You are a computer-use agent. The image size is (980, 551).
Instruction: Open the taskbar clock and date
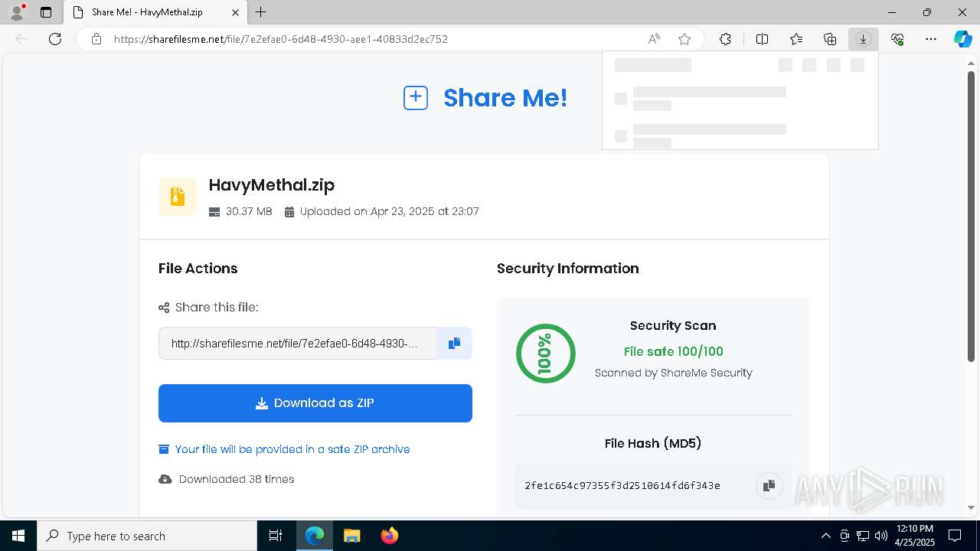(x=915, y=536)
